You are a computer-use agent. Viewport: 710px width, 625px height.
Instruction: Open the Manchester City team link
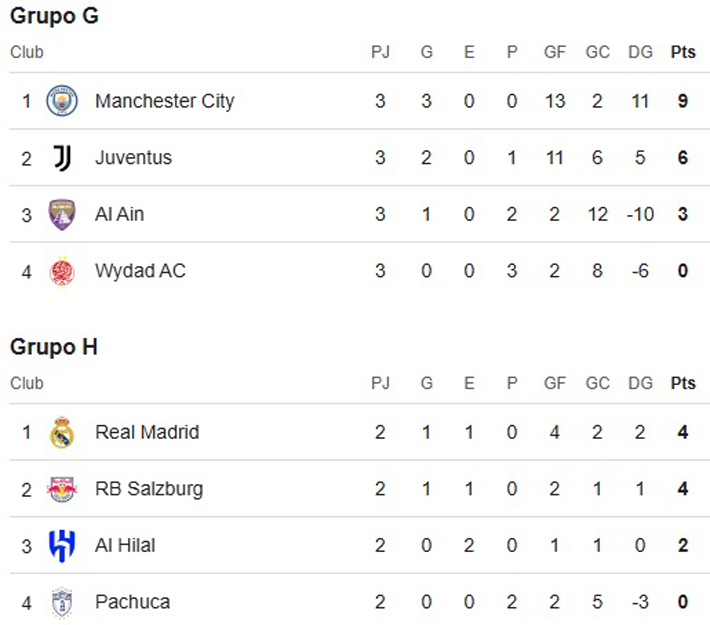164,101
